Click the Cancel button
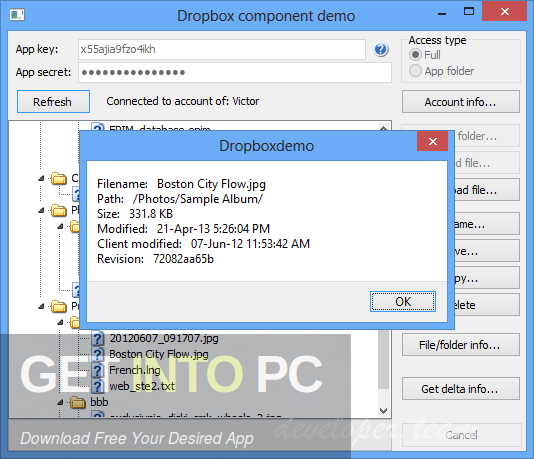This screenshot has height=459, width=534. coord(461,435)
